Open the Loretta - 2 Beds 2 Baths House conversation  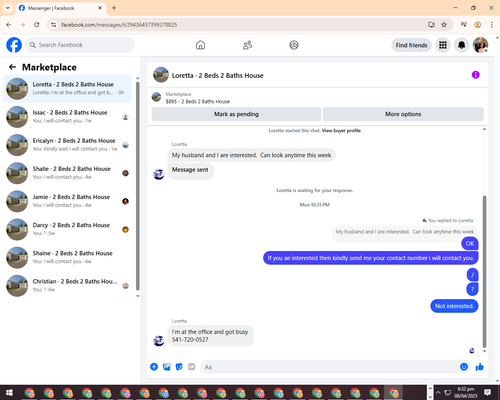tap(67, 89)
